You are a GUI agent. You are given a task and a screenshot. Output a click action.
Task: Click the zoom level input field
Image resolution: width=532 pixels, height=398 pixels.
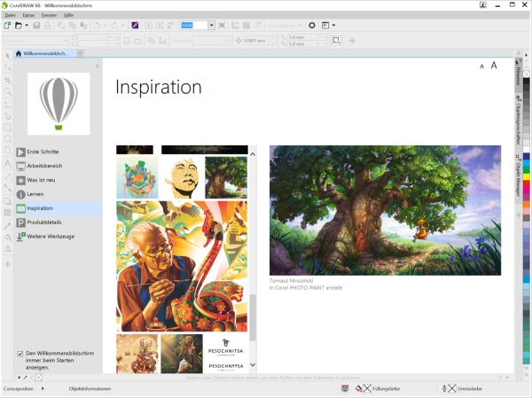point(193,25)
